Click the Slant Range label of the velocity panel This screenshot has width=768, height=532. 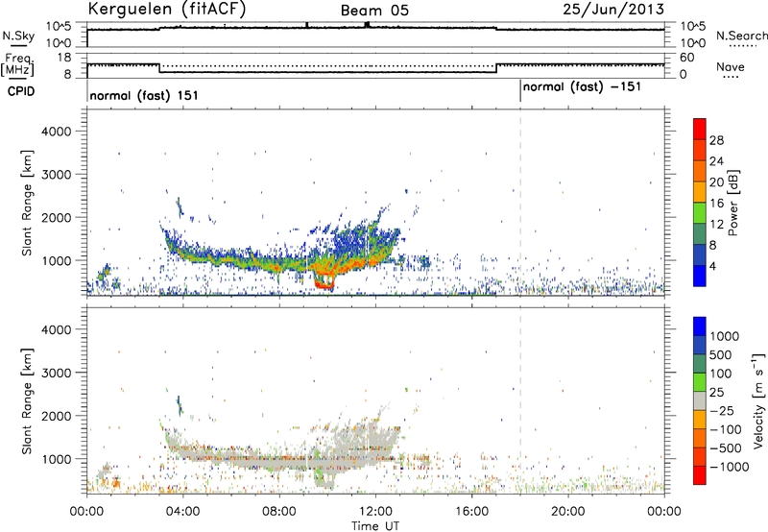pos(27,401)
